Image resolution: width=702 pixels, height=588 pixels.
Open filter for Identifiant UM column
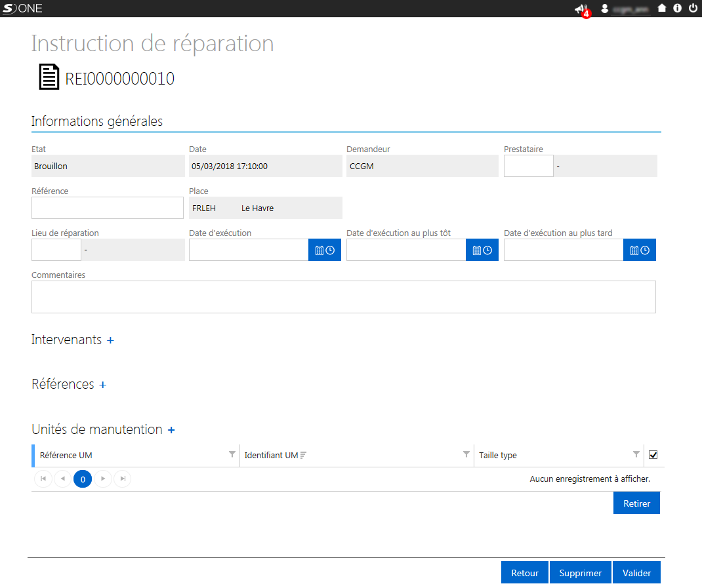(x=466, y=455)
